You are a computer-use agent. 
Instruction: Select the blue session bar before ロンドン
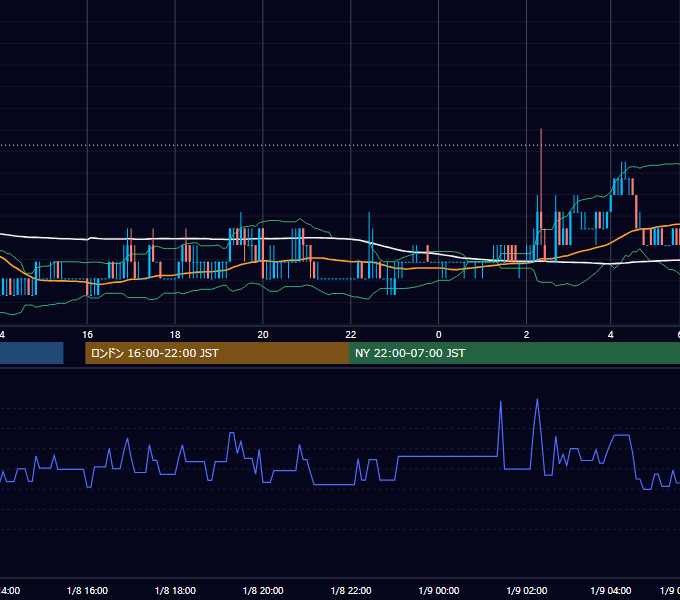point(32,353)
